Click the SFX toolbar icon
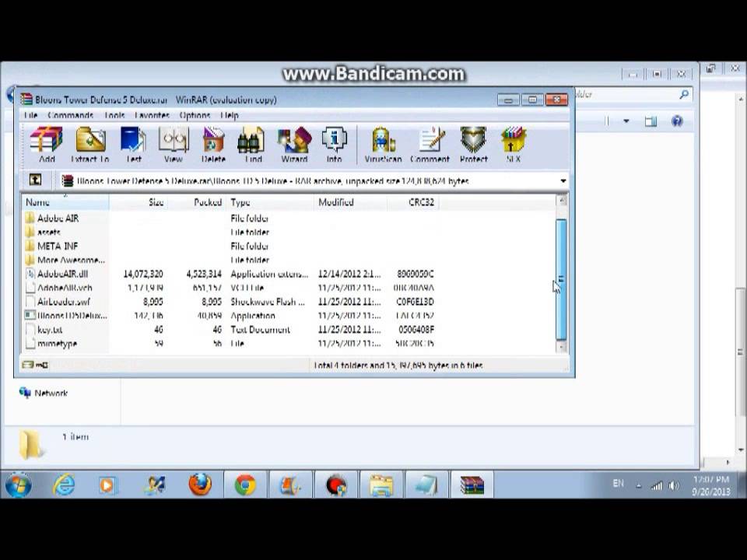The width and height of the screenshot is (747, 560). 513,145
